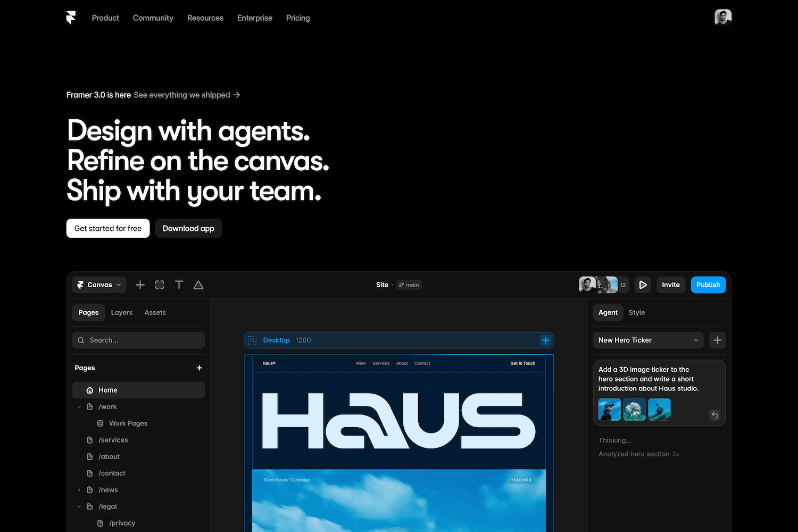This screenshot has height=532, width=798.
Task: Focus the pages Search field
Action: (138, 340)
